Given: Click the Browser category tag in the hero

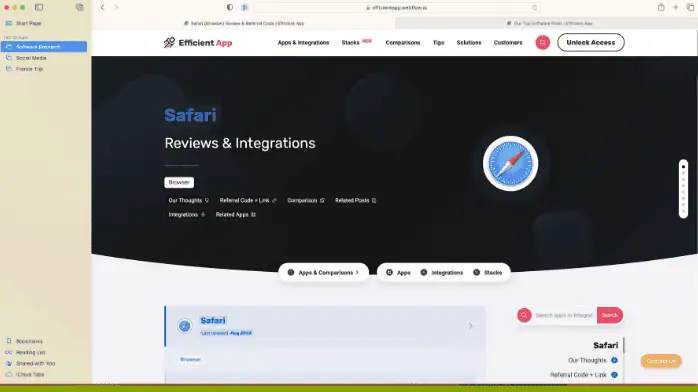Looking at the screenshot, I should [x=179, y=182].
